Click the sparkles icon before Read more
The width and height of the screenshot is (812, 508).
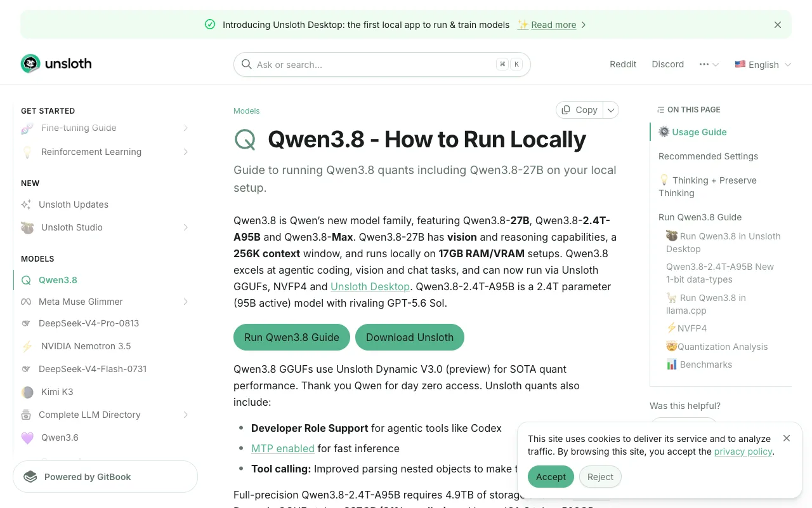point(523,25)
